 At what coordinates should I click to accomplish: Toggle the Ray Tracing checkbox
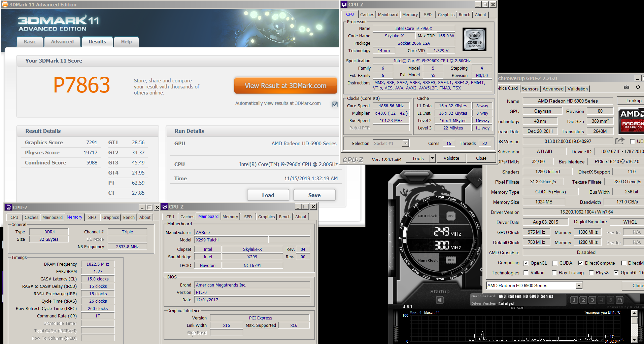[554, 272]
